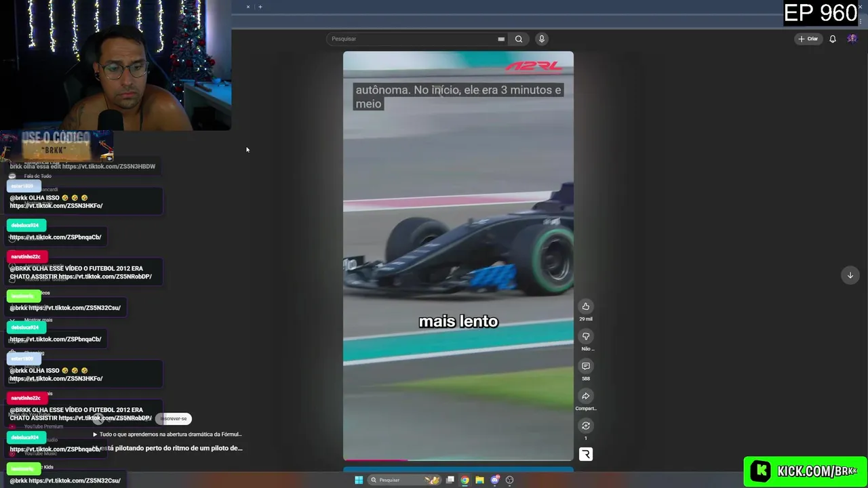Subscribe using Inscrever-se button
Image resolution: width=868 pixels, height=488 pixels.
(174, 419)
